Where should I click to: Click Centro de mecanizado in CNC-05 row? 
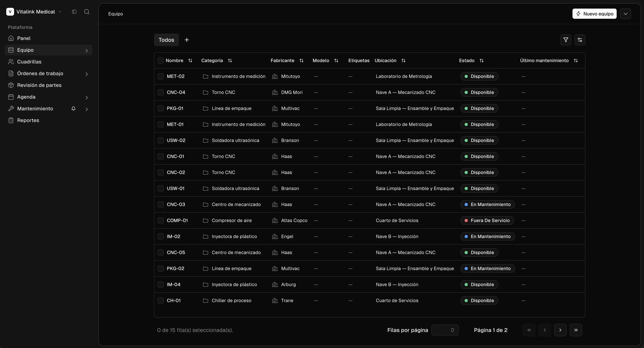[x=236, y=253]
